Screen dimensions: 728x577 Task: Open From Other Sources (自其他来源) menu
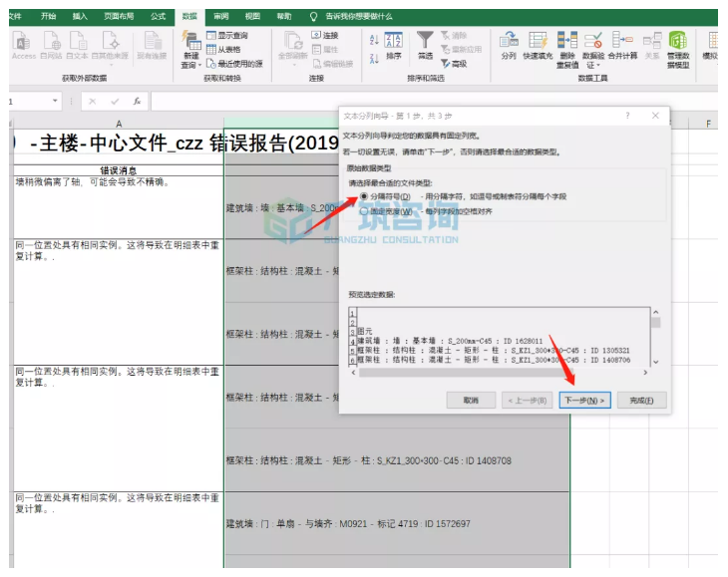pyautogui.click(x=110, y=48)
